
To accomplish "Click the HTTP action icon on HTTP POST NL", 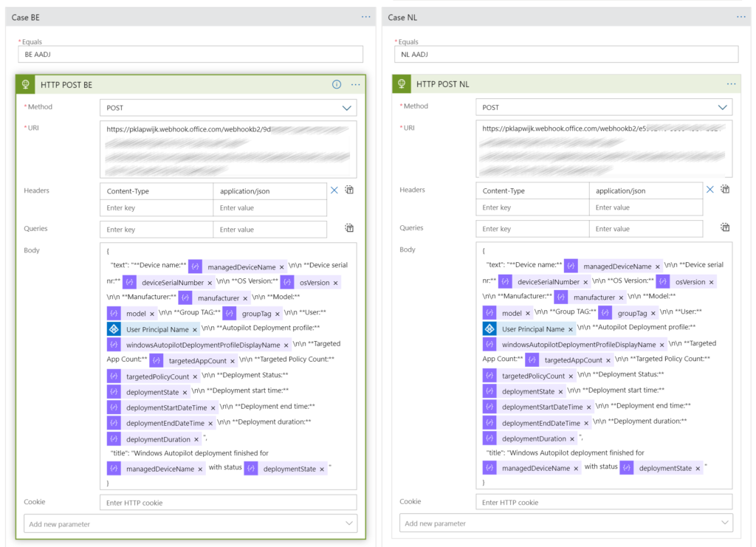I will (401, 84).
